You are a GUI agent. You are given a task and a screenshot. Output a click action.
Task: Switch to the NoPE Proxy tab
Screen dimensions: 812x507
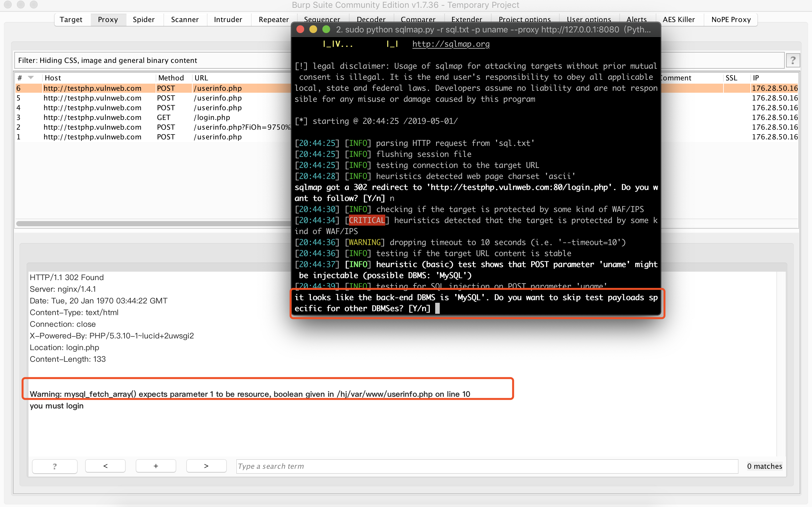731,19
